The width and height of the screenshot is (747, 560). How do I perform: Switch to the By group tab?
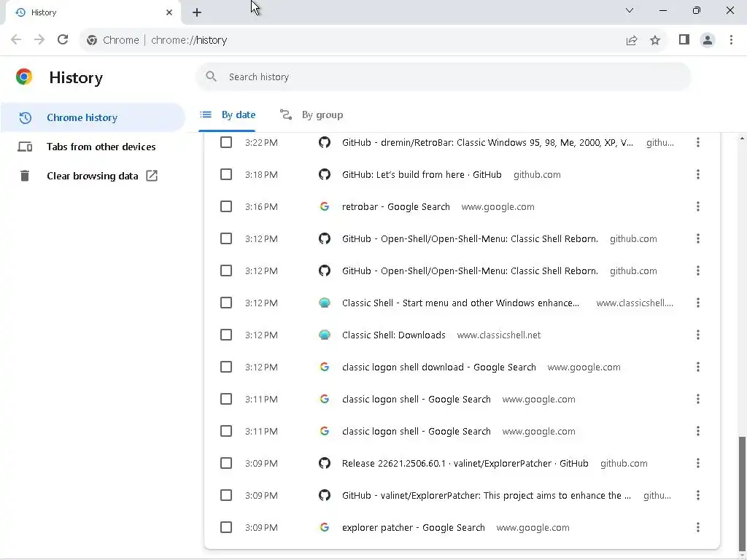(311, 114)
